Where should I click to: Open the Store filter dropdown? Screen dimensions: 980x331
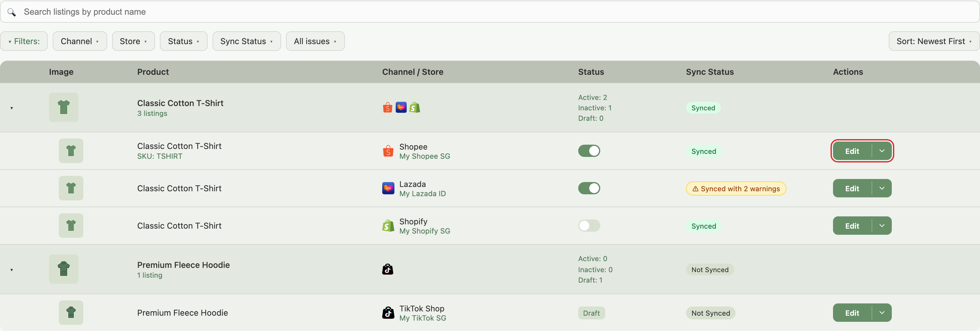(x=133, y=41)
